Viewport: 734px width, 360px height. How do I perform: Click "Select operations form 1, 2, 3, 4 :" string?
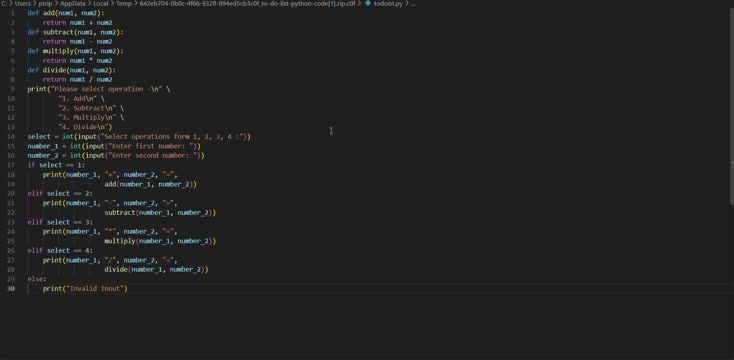click(174, 137)
